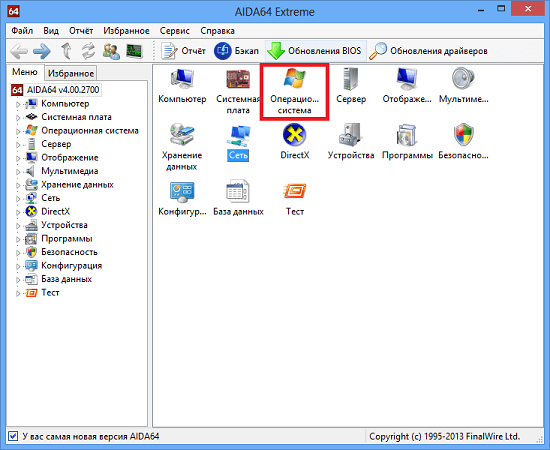
Task: Select Отображение in the tree
Action: pos(69,157)
